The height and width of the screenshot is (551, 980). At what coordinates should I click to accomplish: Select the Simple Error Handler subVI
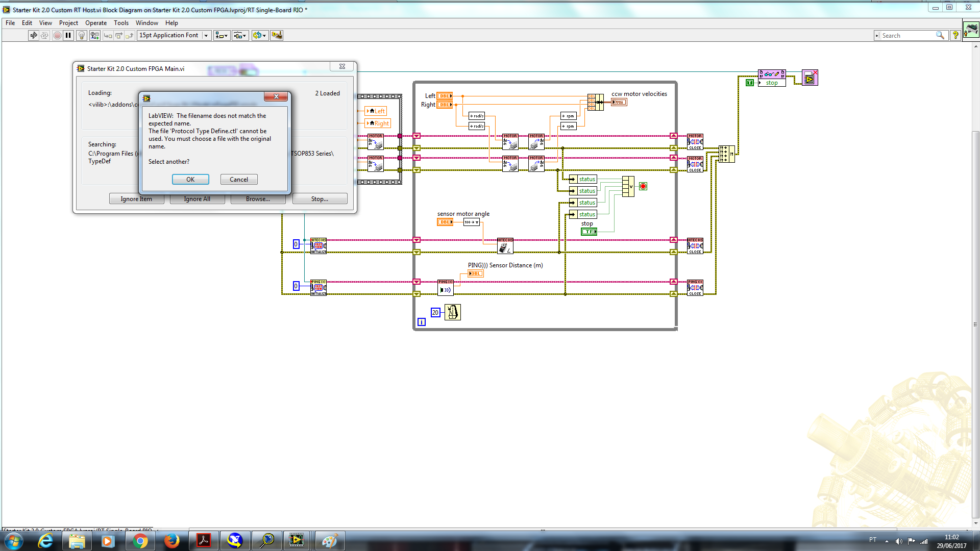tap(810, 78)
